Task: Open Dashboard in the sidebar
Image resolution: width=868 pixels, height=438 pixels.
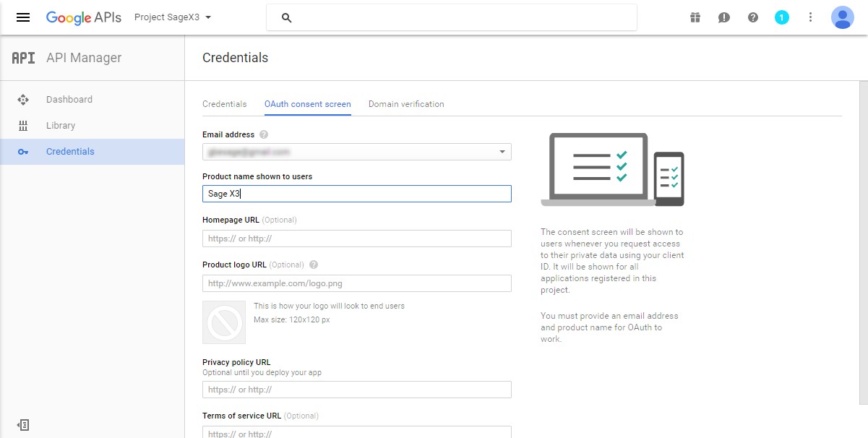Action: pos(69,100)
